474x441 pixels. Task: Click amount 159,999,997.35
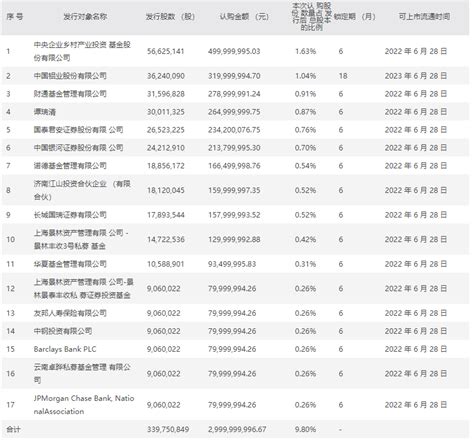click(x=234, y=190)
